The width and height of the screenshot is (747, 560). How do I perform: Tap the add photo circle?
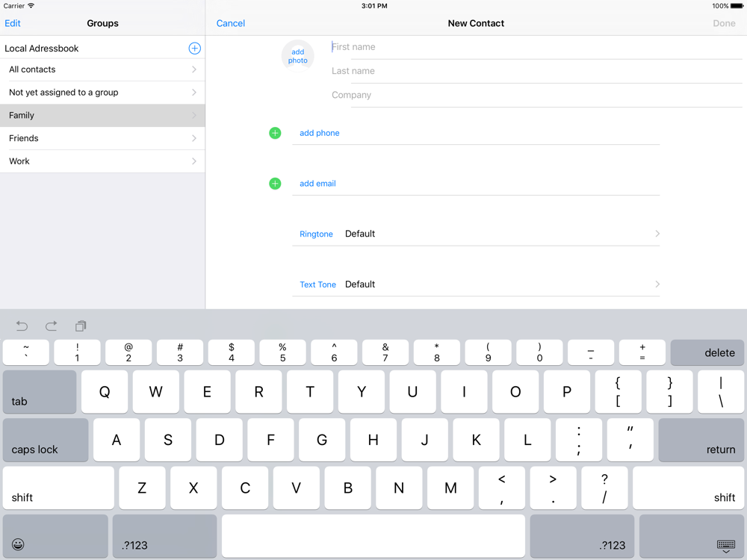[x=298, y=56]
